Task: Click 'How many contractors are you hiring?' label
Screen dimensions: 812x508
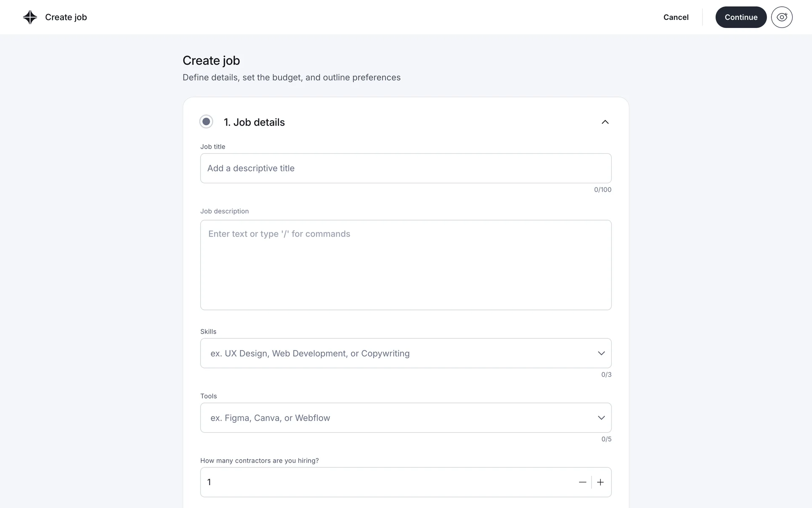Action: [259, 461]
